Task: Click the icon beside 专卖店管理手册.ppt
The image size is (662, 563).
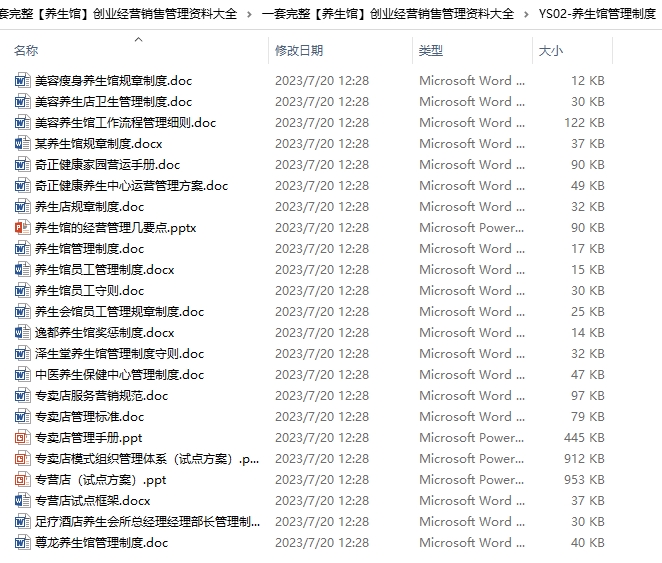Action: point(23,437)
